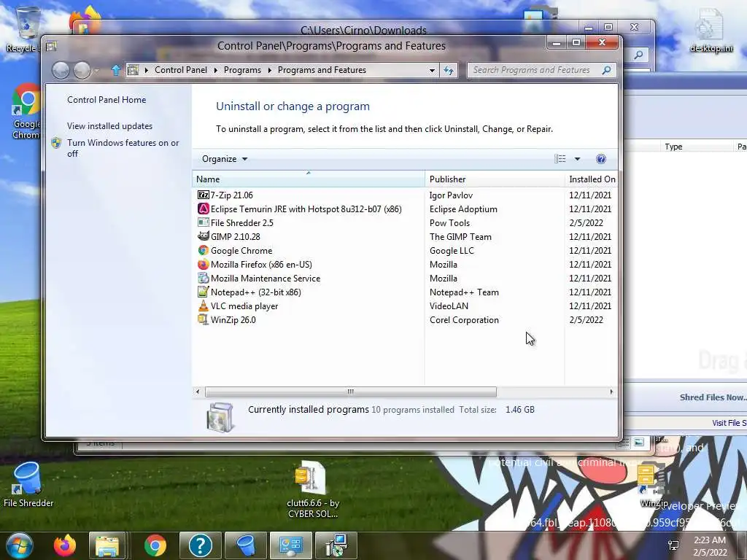Click the change view icon
Viewport: 747px width, 560px height.
(x=560, y=159)
